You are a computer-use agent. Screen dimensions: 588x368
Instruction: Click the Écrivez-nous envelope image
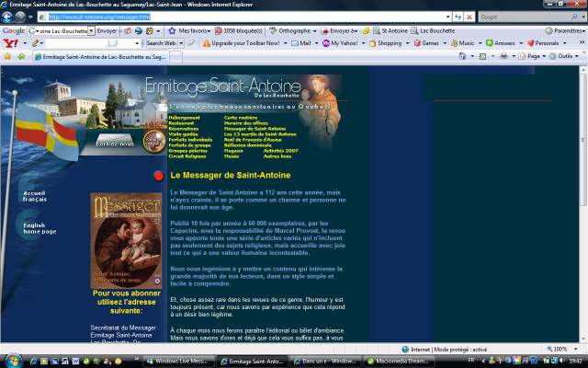(x=115, y=143)
